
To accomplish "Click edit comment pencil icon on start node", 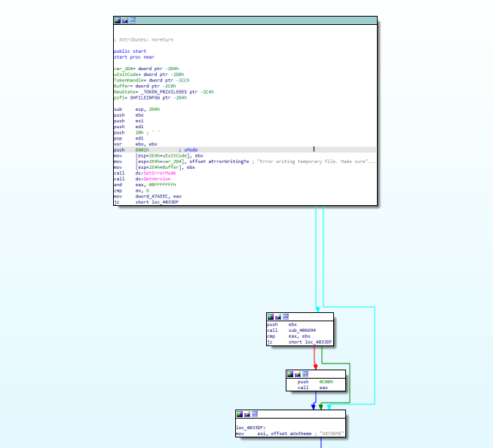I will click(x=125, y=20).
